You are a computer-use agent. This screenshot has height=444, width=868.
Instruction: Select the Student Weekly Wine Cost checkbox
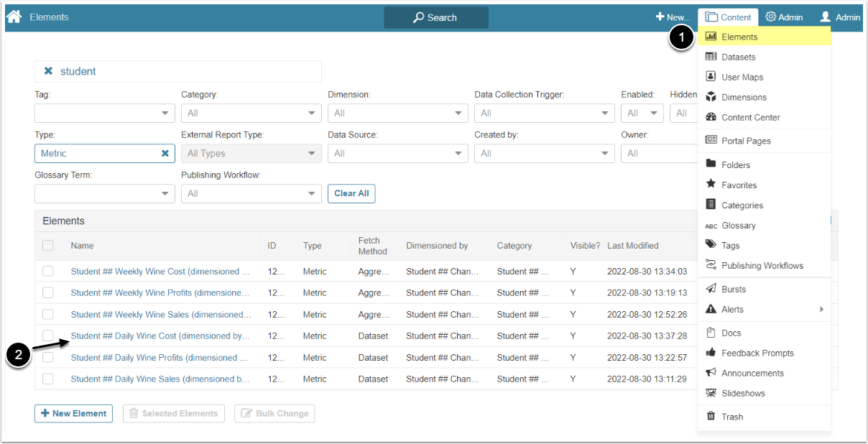(47, 272)
